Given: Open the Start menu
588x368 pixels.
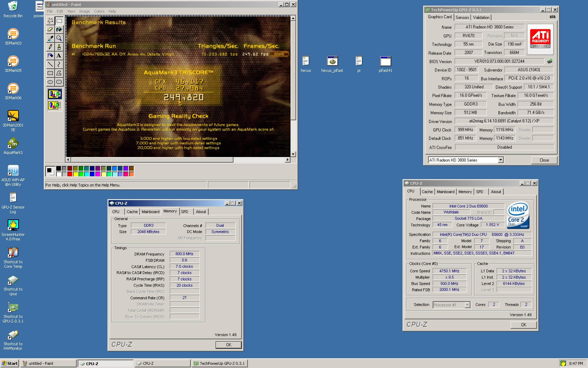Looking at the screenshot, I should click(x=10, y=363).
